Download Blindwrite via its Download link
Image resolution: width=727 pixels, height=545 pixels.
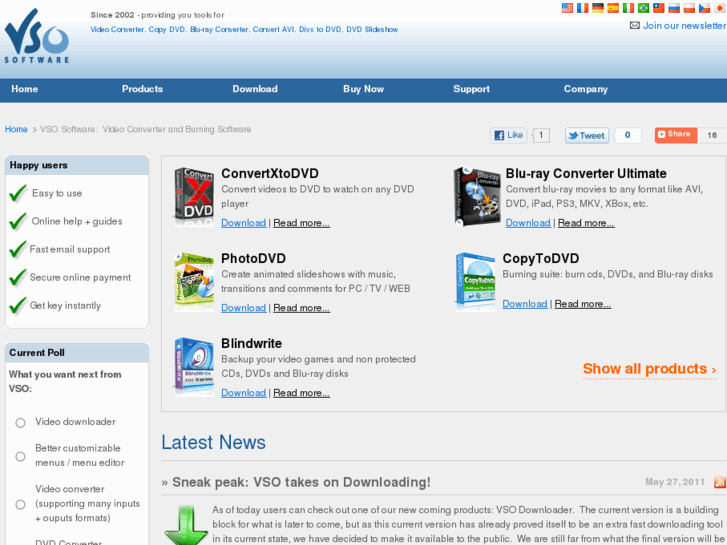[x=243, y=392]
